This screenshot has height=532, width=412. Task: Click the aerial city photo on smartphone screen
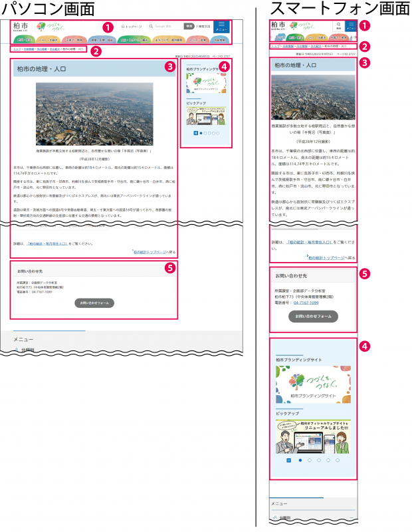pyautogui.click(x=313, y=97)
